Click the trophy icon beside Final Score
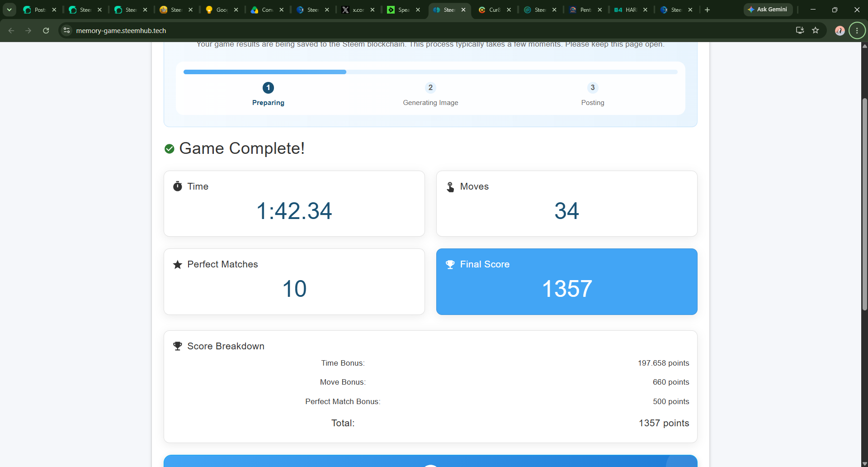The width and height of the screenshot is (868, 467). tap(450, 264)
